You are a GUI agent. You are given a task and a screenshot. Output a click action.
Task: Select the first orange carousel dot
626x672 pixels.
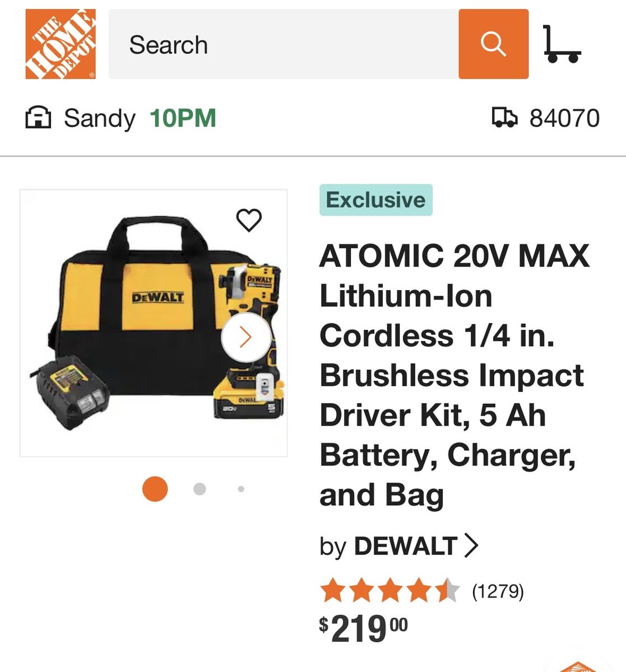(x=155, y=489)
